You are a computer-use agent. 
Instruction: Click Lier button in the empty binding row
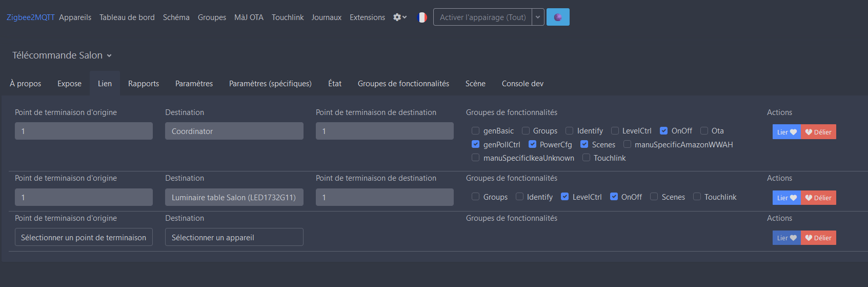(x=786, y=238)
